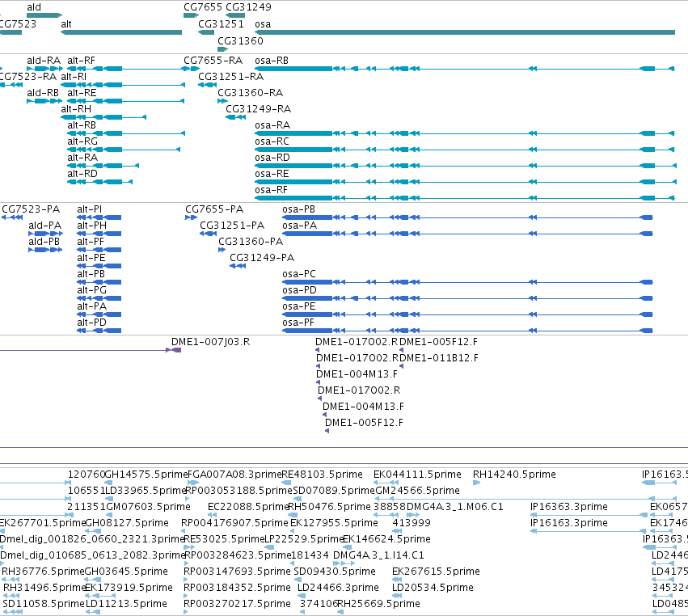The image size is (688, 616).
Task: Select the CG31360-RA transcript label
Action: [250, 93]
